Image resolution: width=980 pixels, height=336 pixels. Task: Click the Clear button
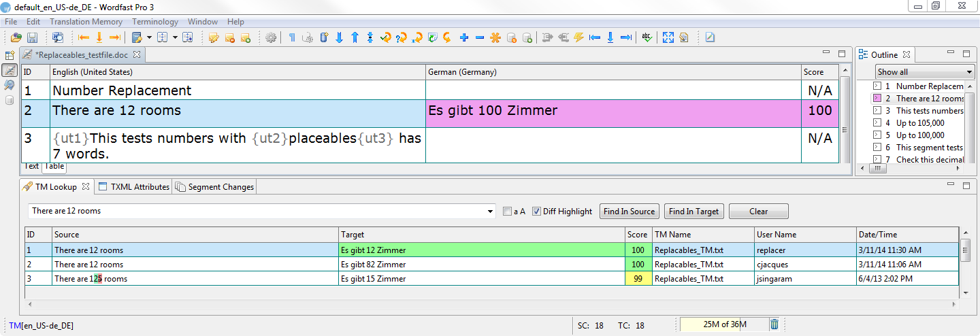click(x=758, y=212)
